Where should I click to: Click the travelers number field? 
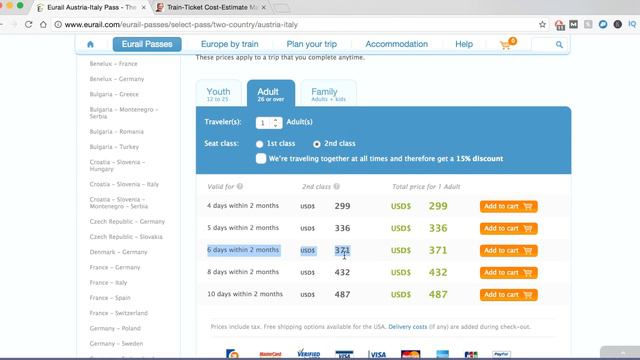(264, 123)
